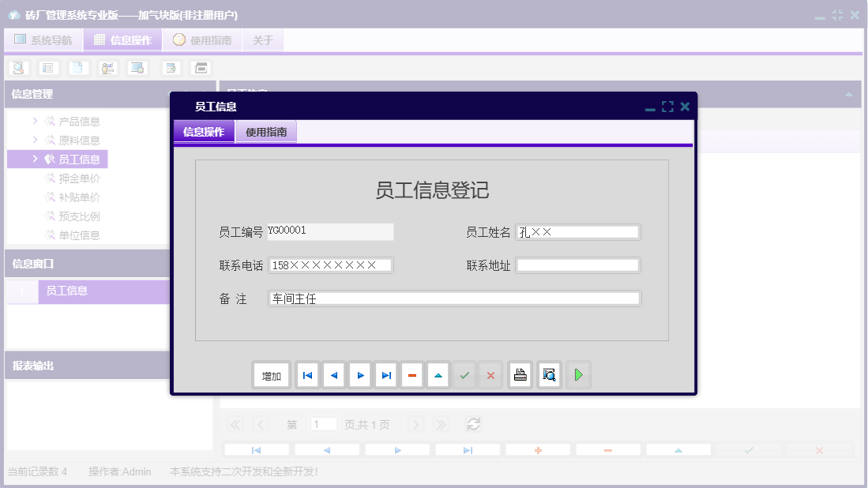Select 押金单价 in the information sidebar
The image size is (868, 488).
tap(79, 178)
